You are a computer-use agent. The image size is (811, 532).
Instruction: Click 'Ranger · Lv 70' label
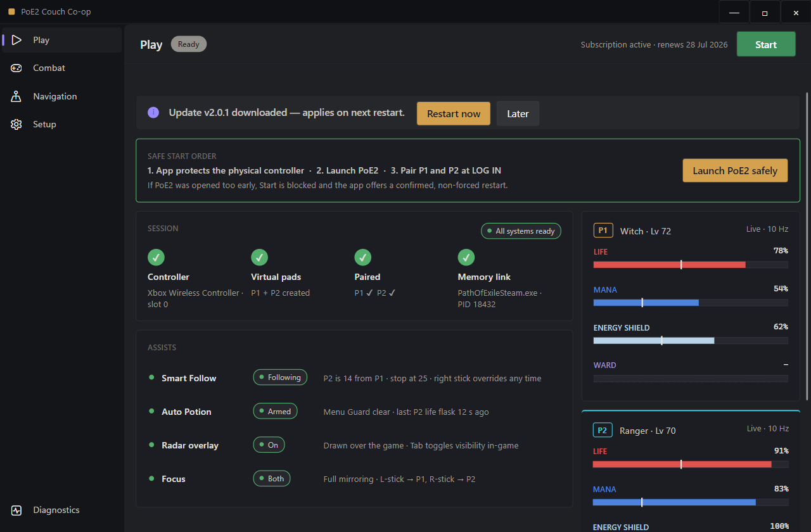648,431
